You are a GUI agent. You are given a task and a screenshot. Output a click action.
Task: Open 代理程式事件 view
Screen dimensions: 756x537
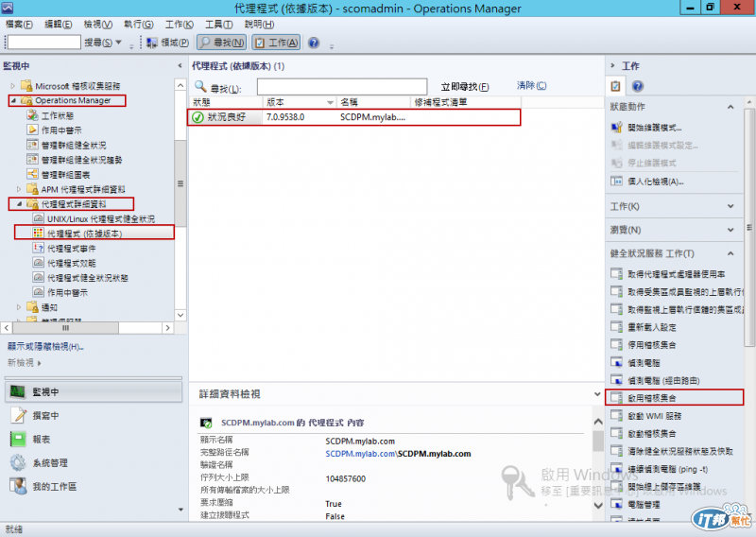click(x=72, y=249)
